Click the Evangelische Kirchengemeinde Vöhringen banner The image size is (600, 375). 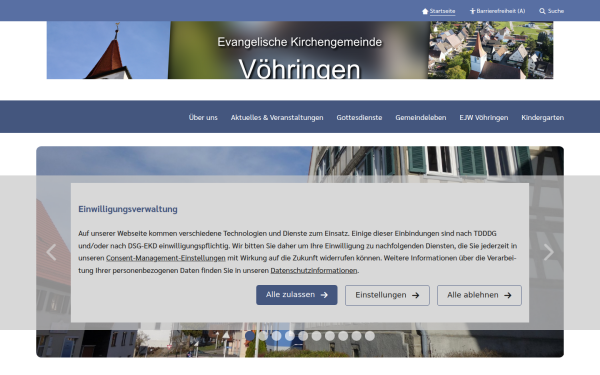tap(300, 50)
